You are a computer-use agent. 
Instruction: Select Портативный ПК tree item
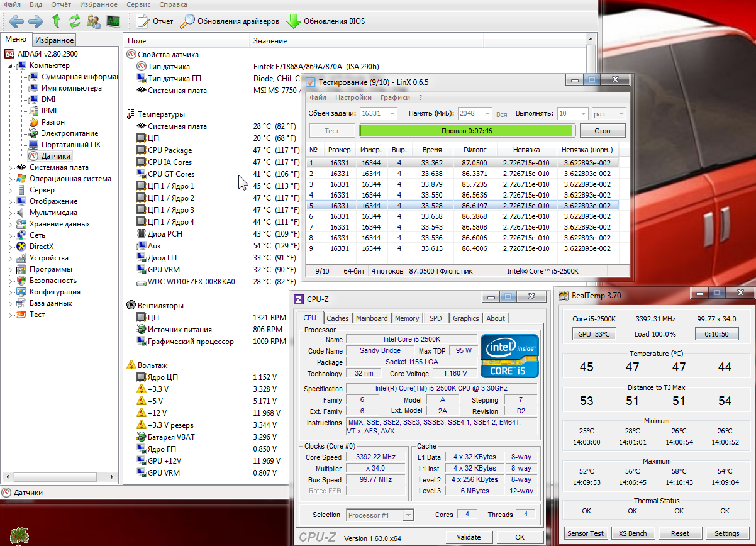[65, 145]
